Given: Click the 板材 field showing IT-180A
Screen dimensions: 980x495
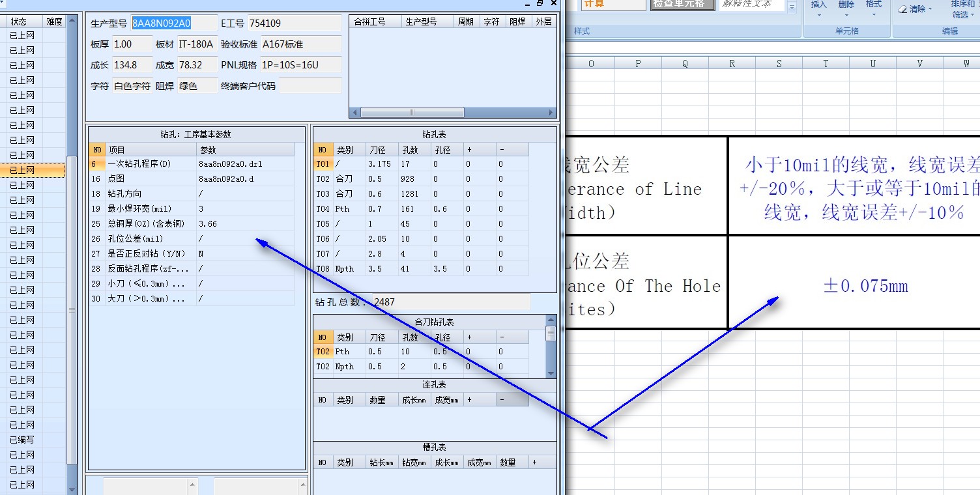Looking at the screenshot, I should coord(197,44).
